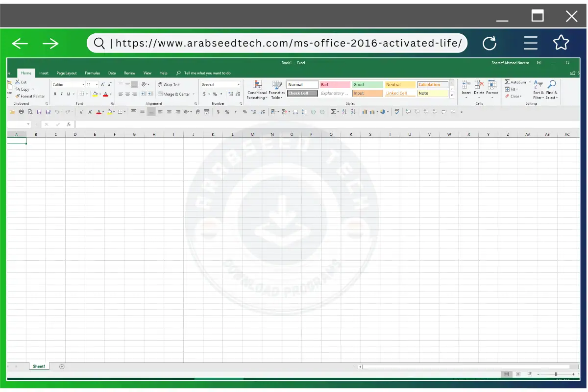This screenshot has width=588, height=392.
Task: Click the browser page reload button
Action: pyautogui.click(x=490, y=43)
